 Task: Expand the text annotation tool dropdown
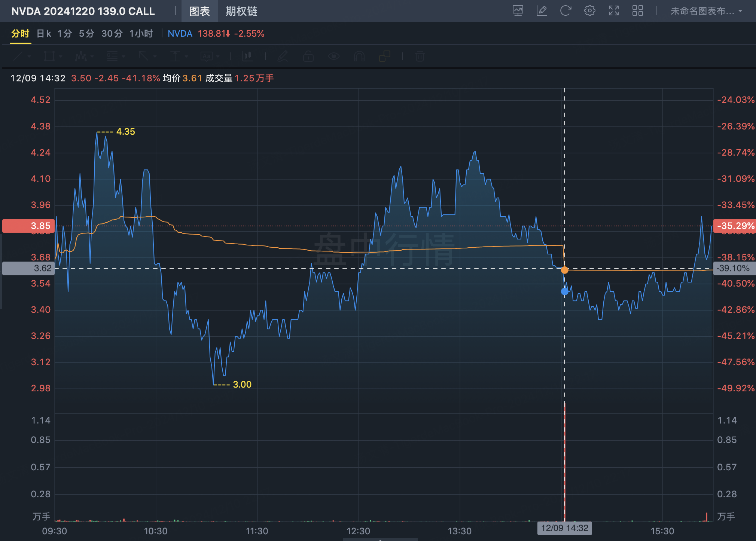pos(218,57)
